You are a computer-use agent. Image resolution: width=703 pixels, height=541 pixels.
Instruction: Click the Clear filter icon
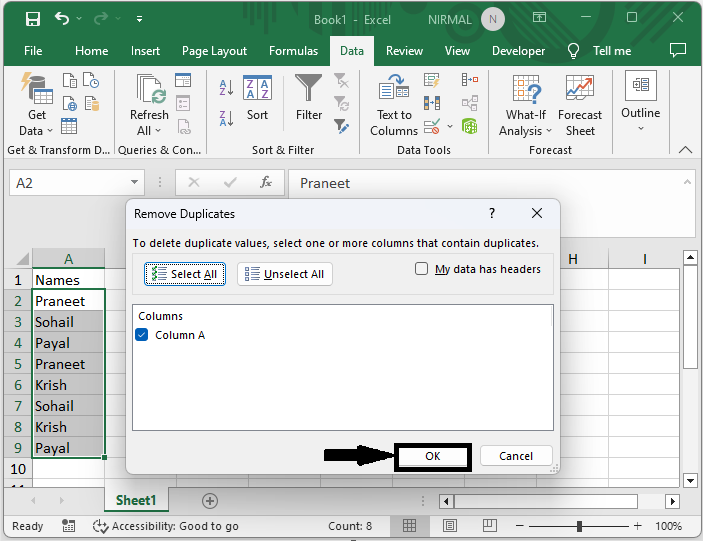[341, 81]
